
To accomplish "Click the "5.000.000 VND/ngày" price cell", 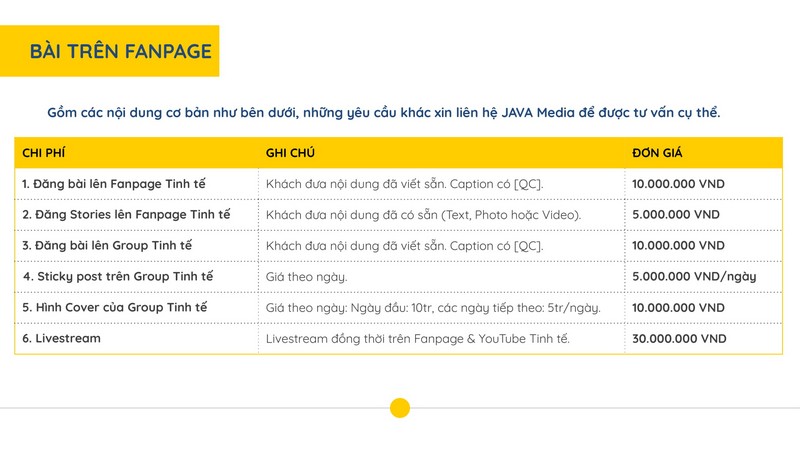I will (694, 276).
